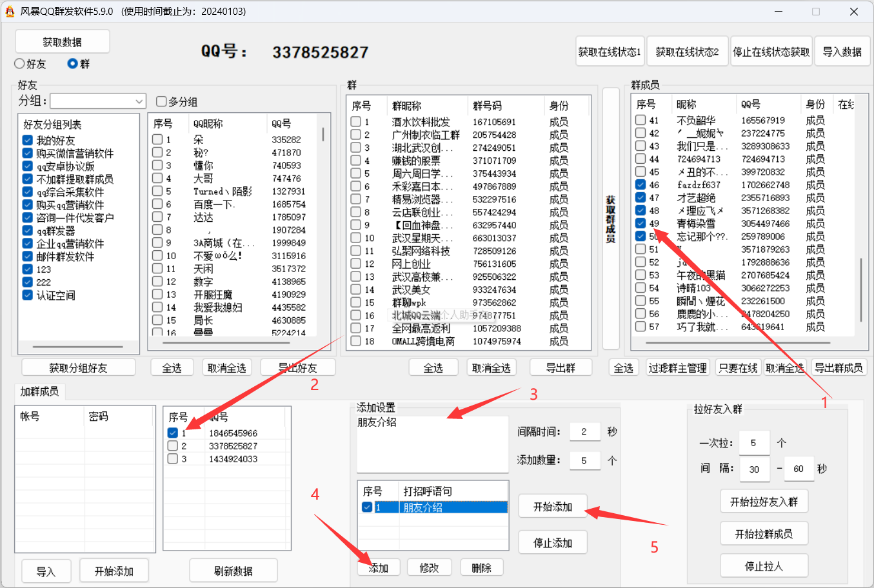
Task: Uncheck member 46 fazdzf637 checkbox
Action: tap(641, 184)
